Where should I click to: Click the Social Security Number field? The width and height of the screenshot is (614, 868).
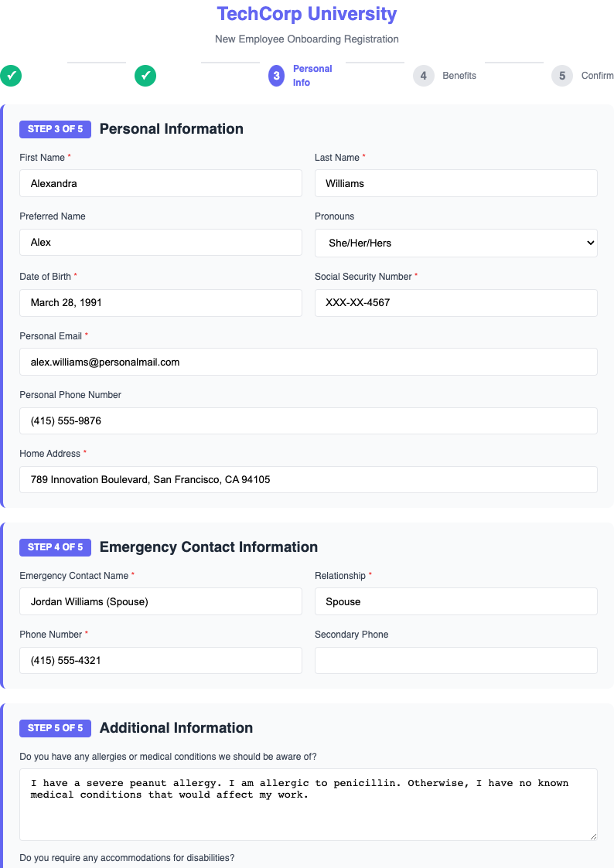(455, 303)
